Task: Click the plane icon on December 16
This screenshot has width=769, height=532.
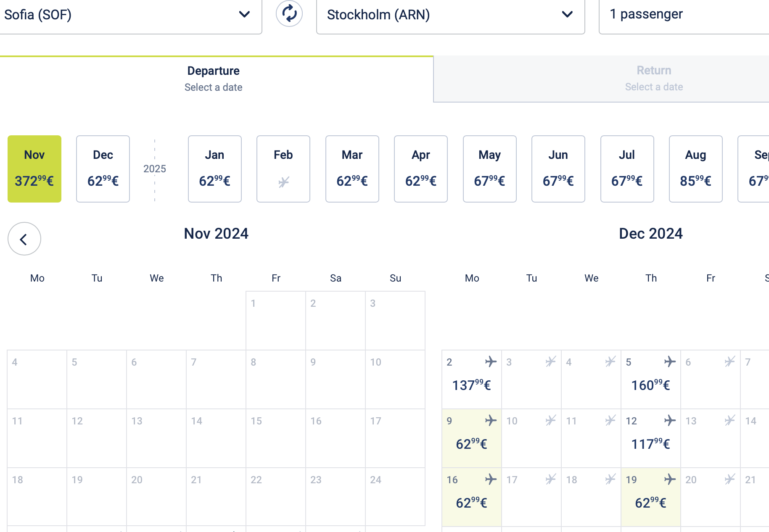Action: [x=490, y=479]
